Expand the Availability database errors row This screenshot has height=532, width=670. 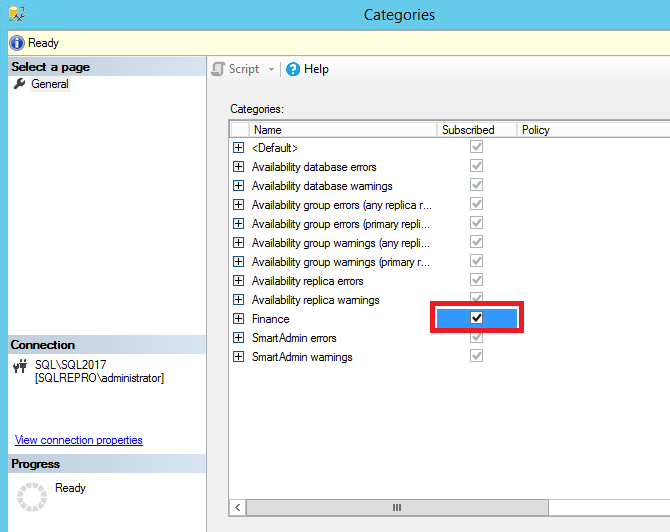(x=238, y=167)
